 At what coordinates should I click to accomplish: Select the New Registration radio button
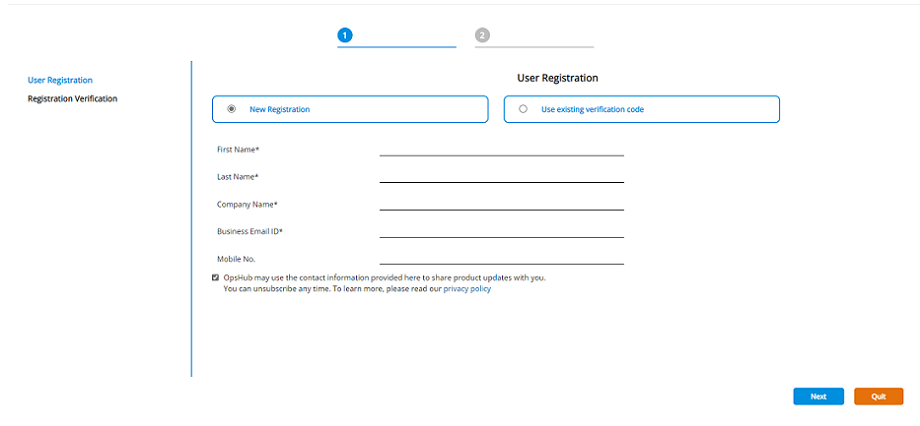click(x=232, y=109)
